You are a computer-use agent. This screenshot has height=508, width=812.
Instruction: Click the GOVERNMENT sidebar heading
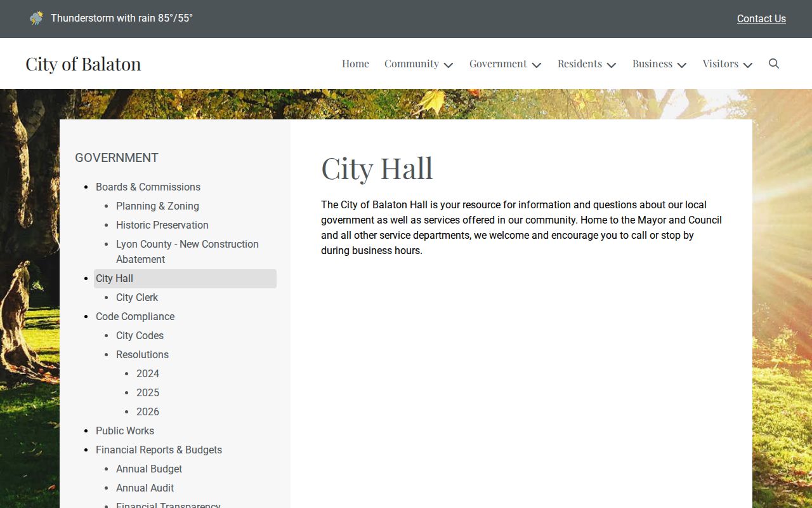(117, 157)
